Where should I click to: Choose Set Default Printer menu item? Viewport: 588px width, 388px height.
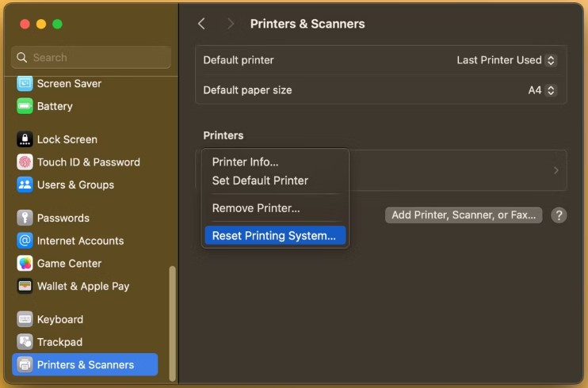click(260, 181)
